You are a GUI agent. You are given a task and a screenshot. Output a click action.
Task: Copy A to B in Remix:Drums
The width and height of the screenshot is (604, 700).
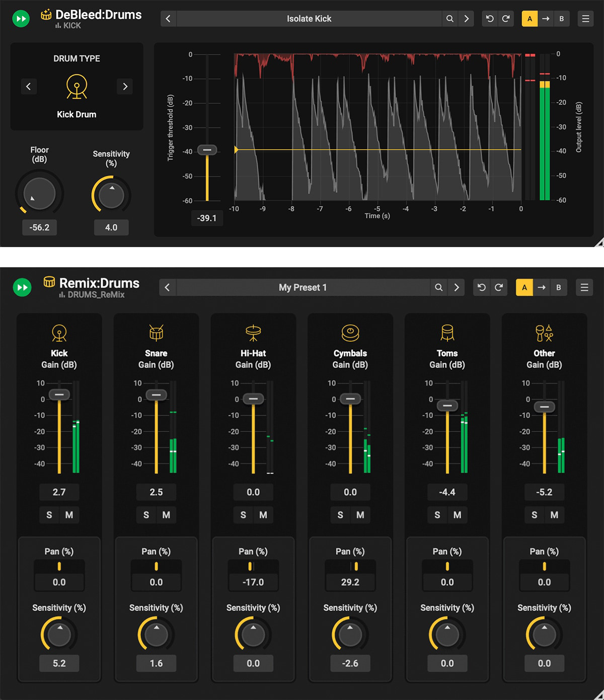click(542, 287)
